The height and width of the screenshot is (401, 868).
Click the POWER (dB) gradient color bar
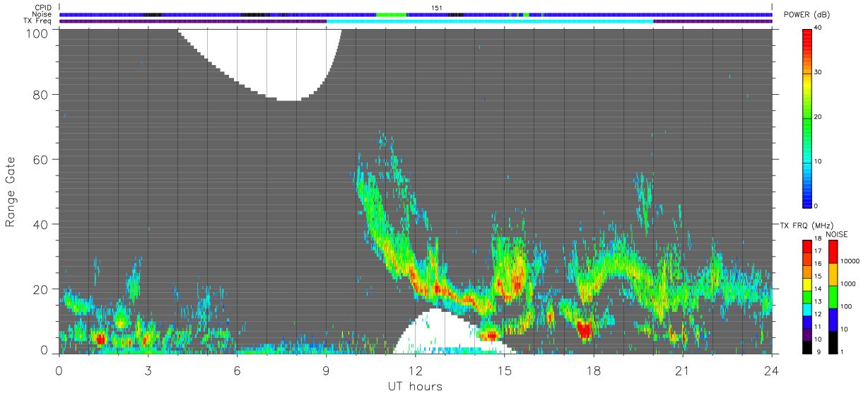click(807, 117)
